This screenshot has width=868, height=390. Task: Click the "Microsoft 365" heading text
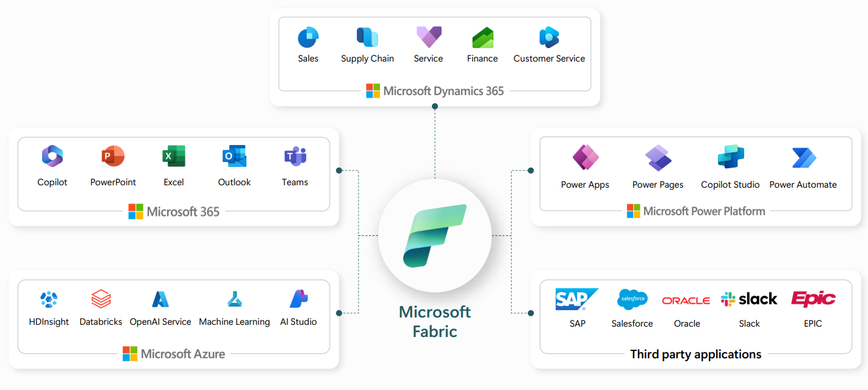coord(183,212)
